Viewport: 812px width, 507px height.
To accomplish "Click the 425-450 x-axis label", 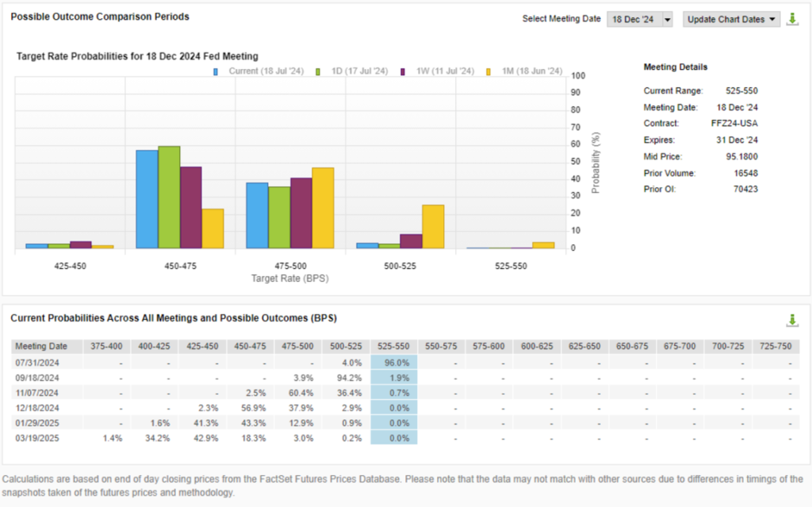I will coord(70,266).
